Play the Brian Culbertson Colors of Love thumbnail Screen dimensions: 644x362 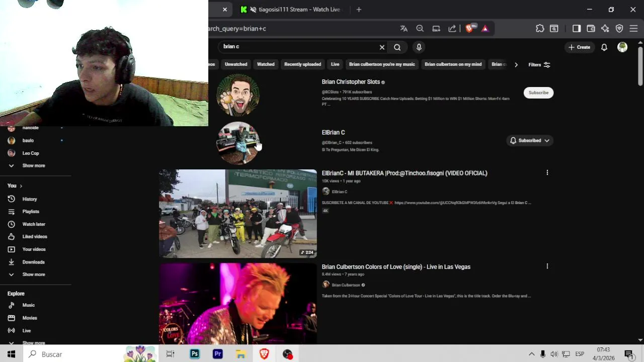(238, 304)
